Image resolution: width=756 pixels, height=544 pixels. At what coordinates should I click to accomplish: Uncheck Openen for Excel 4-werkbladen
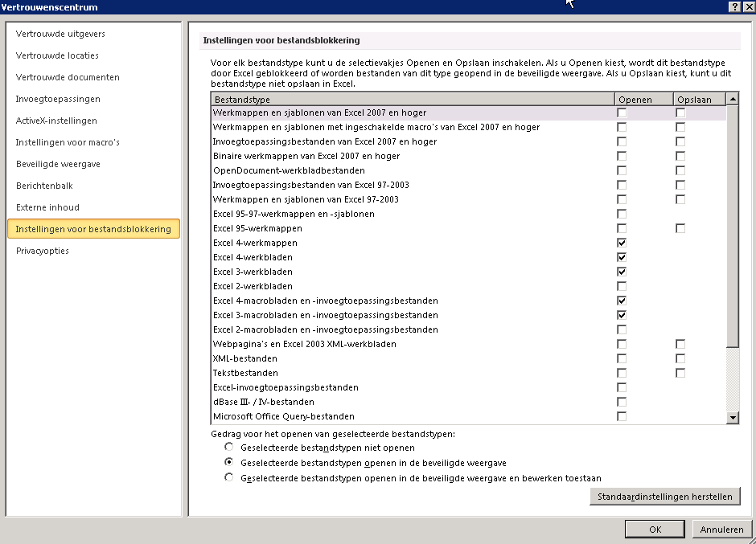(x=622, y=257)
